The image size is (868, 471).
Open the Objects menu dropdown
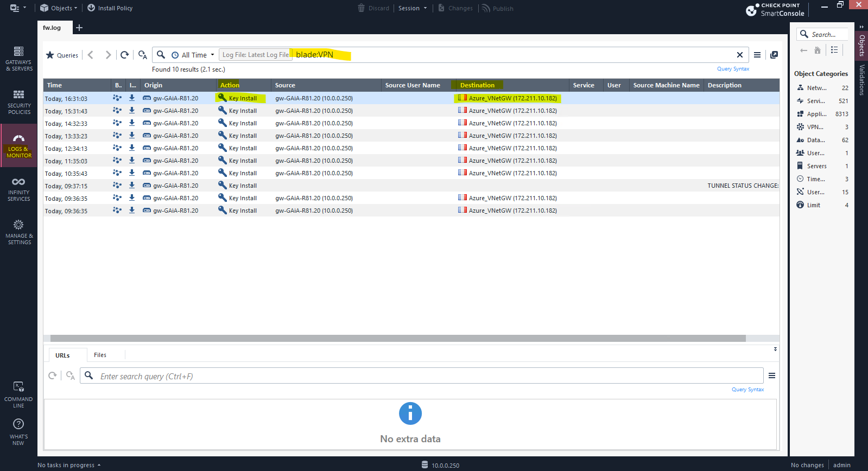[x=59, y=8]
